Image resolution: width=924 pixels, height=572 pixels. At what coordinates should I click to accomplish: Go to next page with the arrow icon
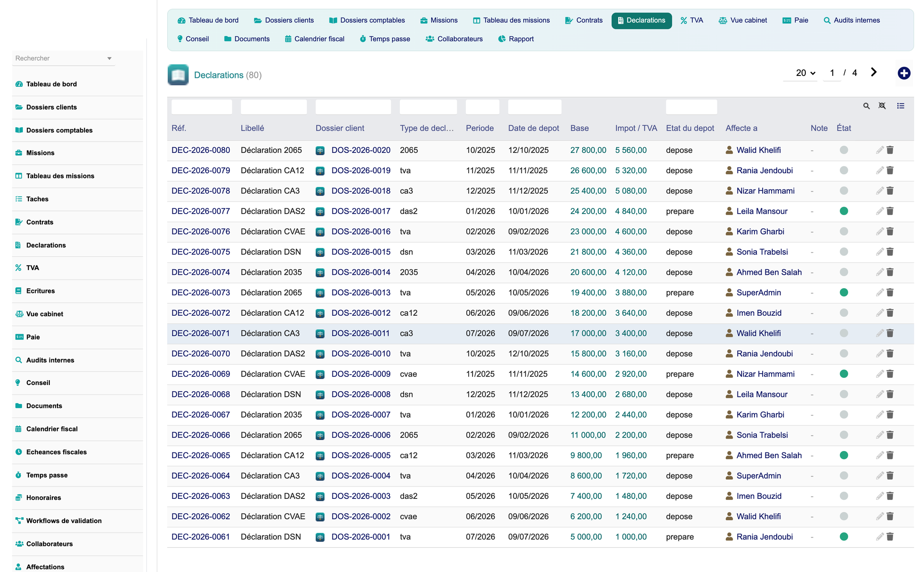coord(874,72)
